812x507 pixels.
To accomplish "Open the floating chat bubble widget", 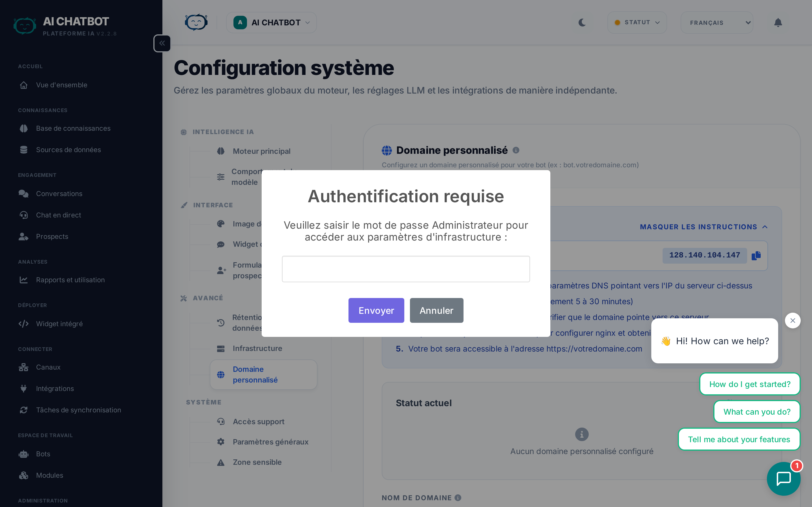I will point(784,479).
